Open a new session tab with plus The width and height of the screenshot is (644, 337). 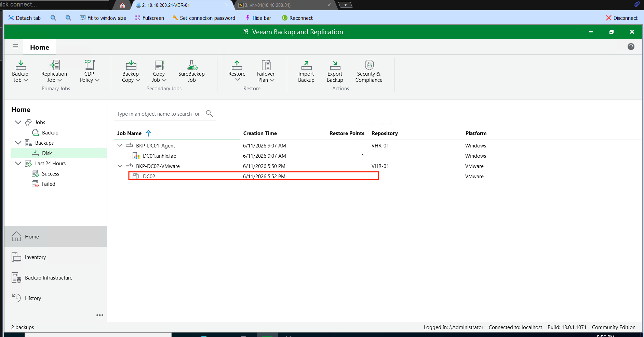(345, 5)
